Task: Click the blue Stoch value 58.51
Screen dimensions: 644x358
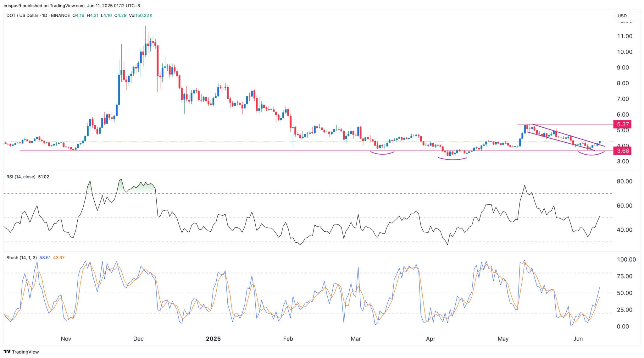Action: point(45,258)
